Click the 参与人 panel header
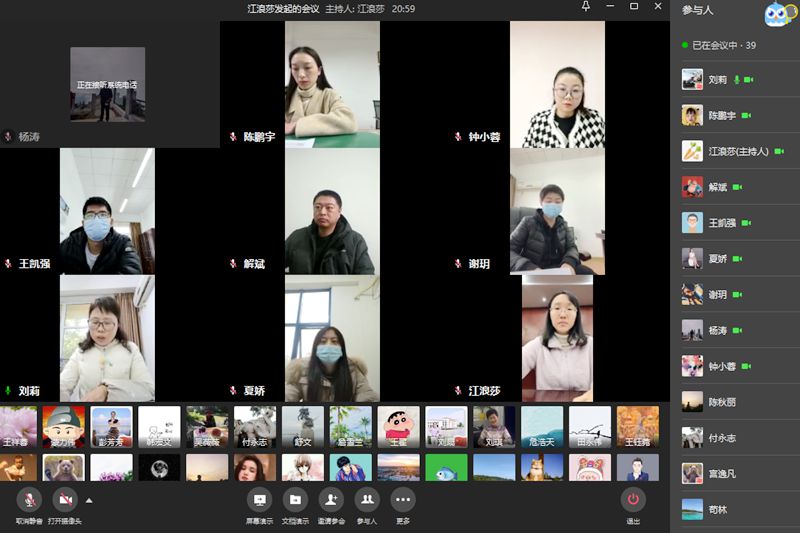This screenshot has width=800, height=533. (698, 10)
